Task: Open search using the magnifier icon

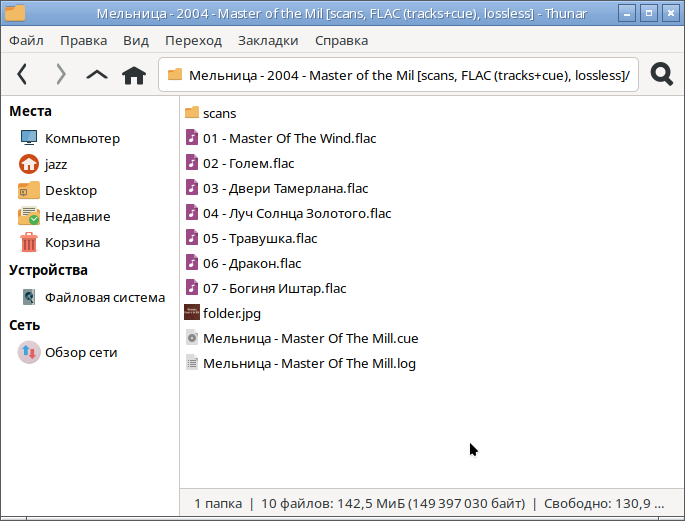Action: tap(661, 74)
